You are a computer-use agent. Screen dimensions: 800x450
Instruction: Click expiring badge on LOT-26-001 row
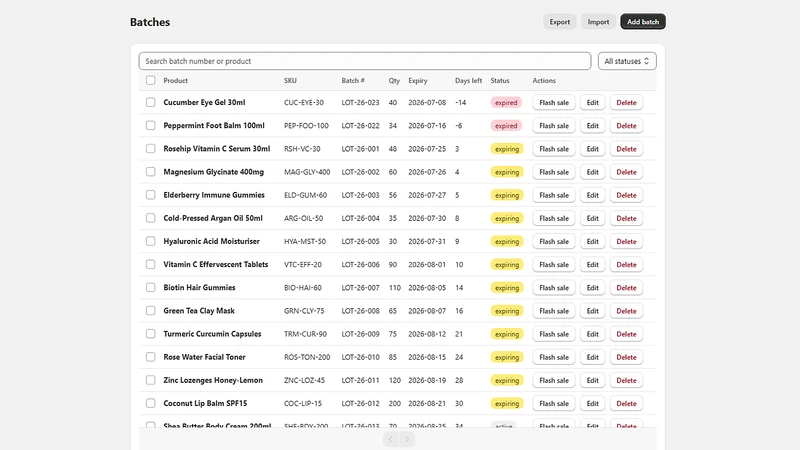click(507, 149)
